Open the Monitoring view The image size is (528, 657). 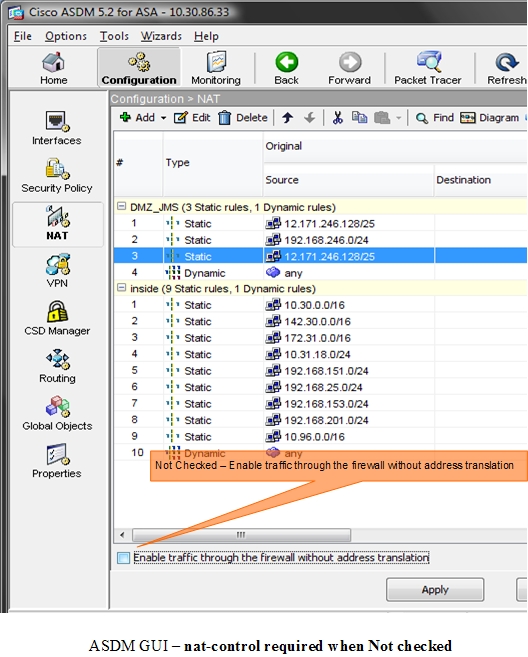coord(216,68)
